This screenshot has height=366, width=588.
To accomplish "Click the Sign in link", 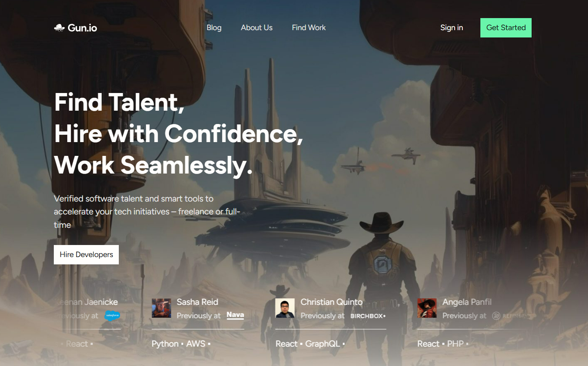I will coord(452,28).
